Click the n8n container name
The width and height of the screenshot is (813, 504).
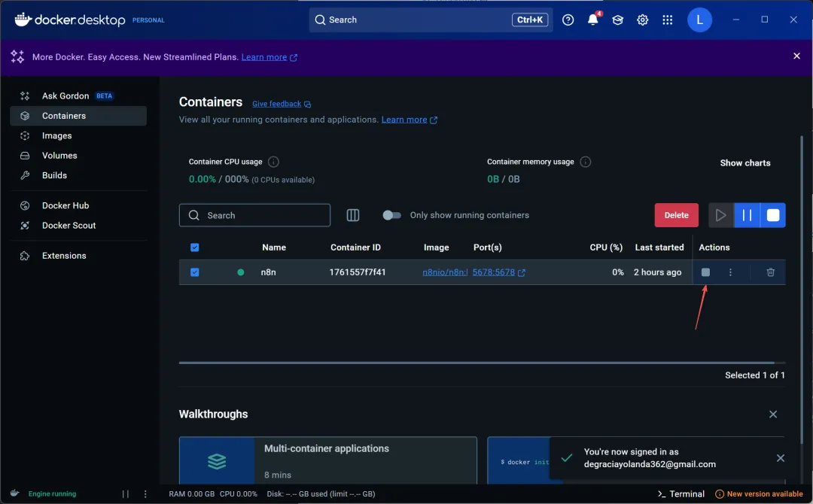point(268,272)
